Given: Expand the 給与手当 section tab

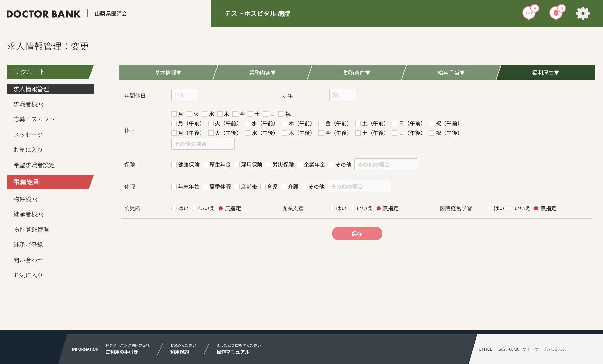Looking at the screenshot, I should pos(451,73).
